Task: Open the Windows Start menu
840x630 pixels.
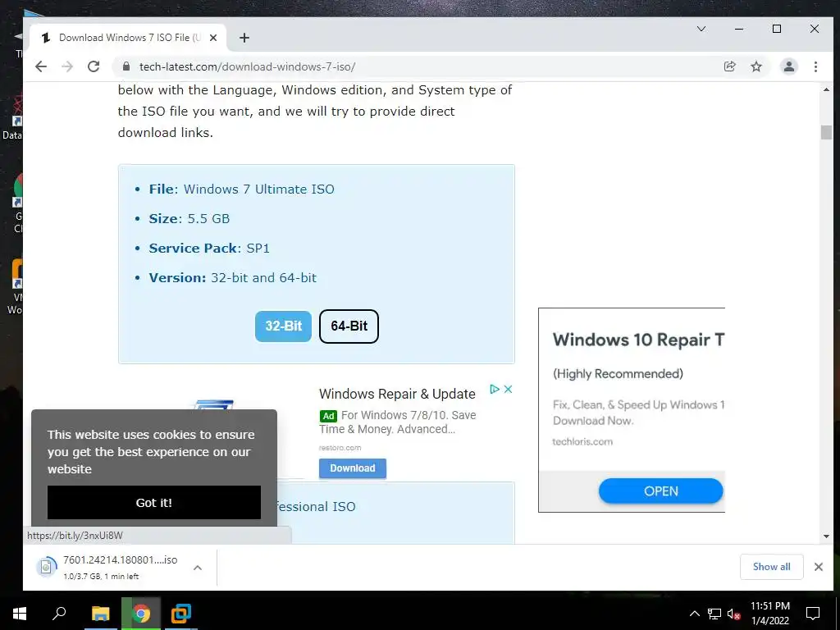Action: 20,614
